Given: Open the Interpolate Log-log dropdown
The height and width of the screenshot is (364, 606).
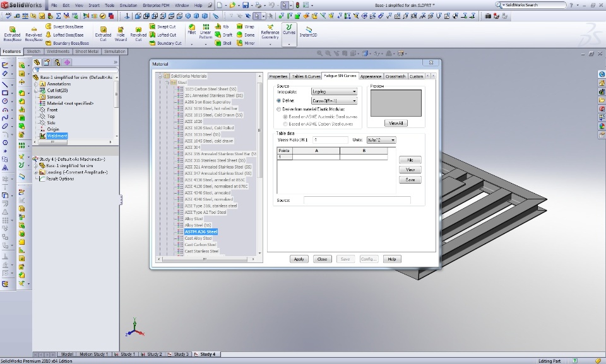Looking at the screenshot, I should [x=335, y=91].
